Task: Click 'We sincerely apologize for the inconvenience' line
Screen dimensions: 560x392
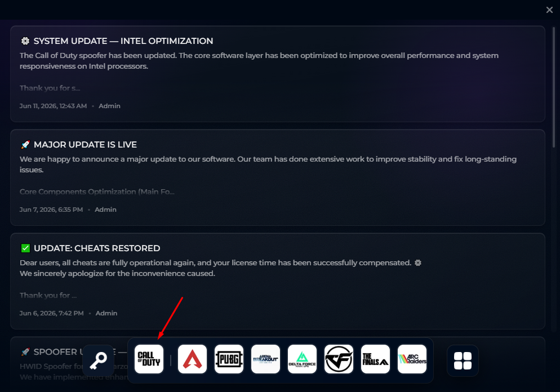Action: (x=117, y=274)
